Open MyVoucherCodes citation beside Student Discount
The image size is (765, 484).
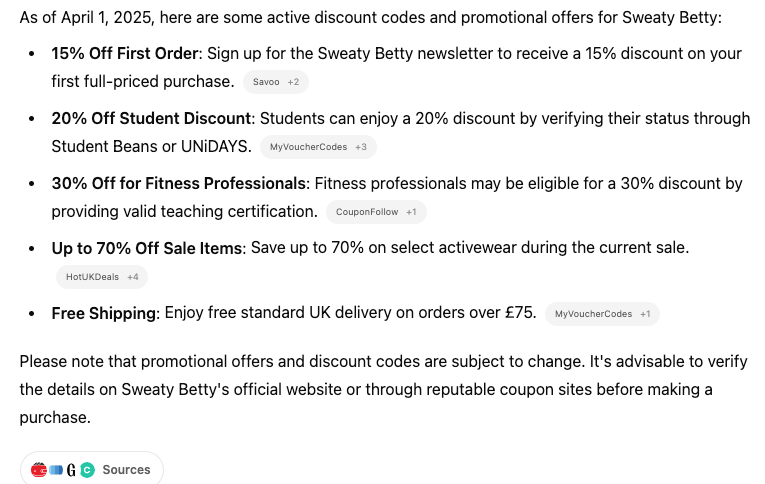(x=308, y=147)
